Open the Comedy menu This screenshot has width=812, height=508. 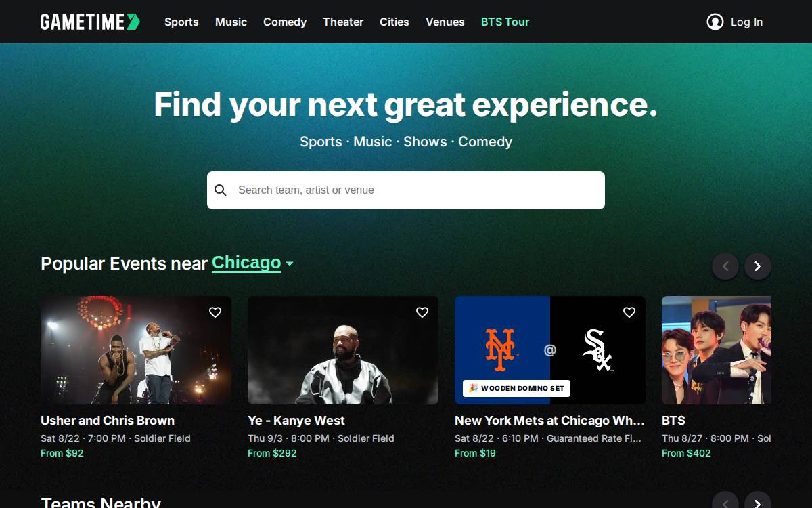tap(285, 22)
